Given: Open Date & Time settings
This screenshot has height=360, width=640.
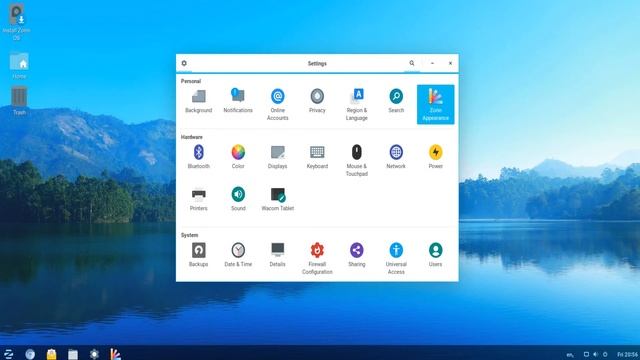Looking at the screenshot, I should (238, 255).
